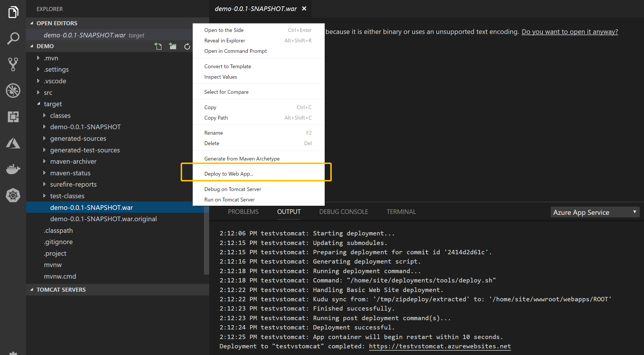
Task: Open the Debug view from the activity bar
Action: (13, 91)
